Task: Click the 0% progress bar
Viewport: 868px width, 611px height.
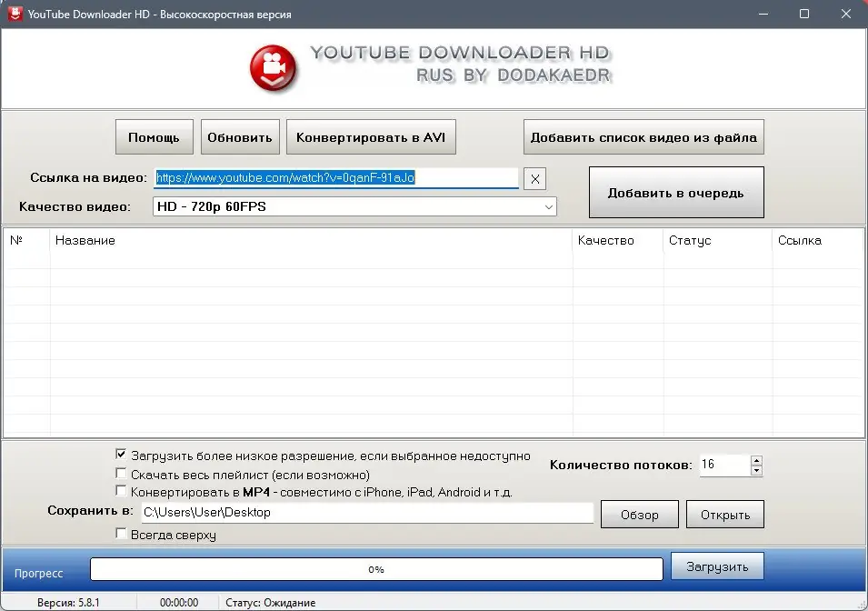Action: 376,569
